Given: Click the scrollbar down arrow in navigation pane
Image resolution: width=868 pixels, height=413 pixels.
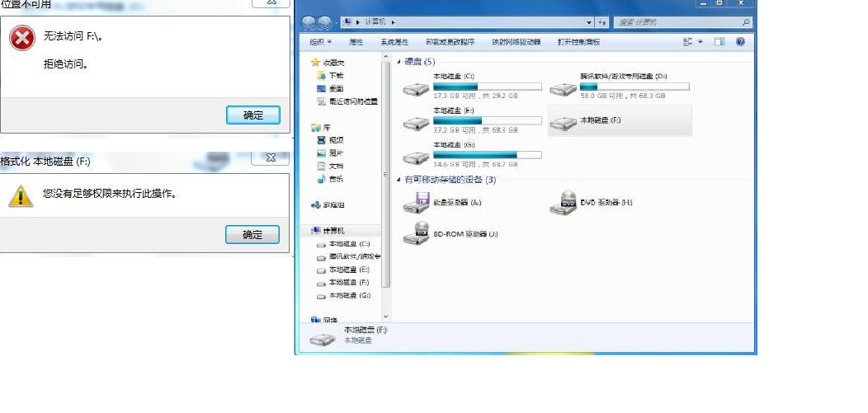Looking at the screenshot, I should 386,317.
